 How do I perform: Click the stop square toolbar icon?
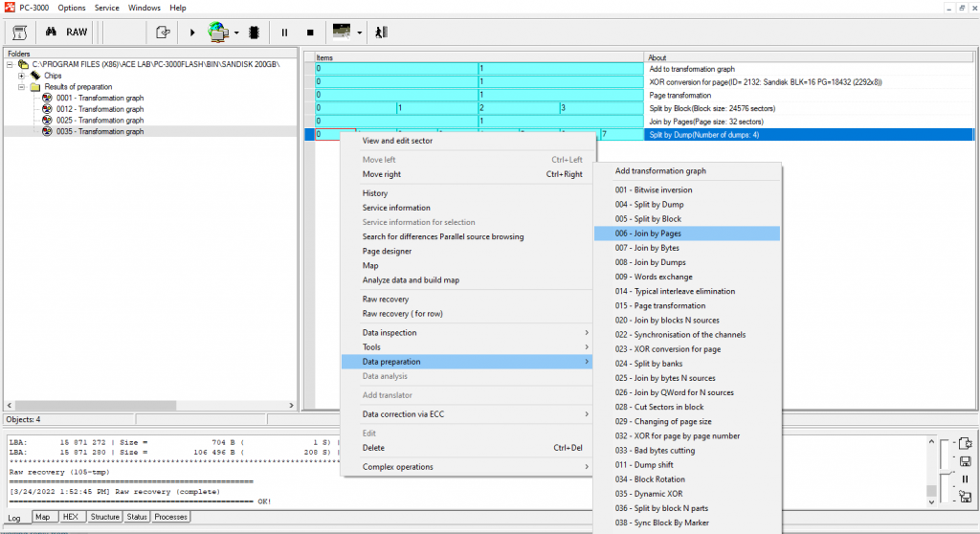[x=309, y=32]
